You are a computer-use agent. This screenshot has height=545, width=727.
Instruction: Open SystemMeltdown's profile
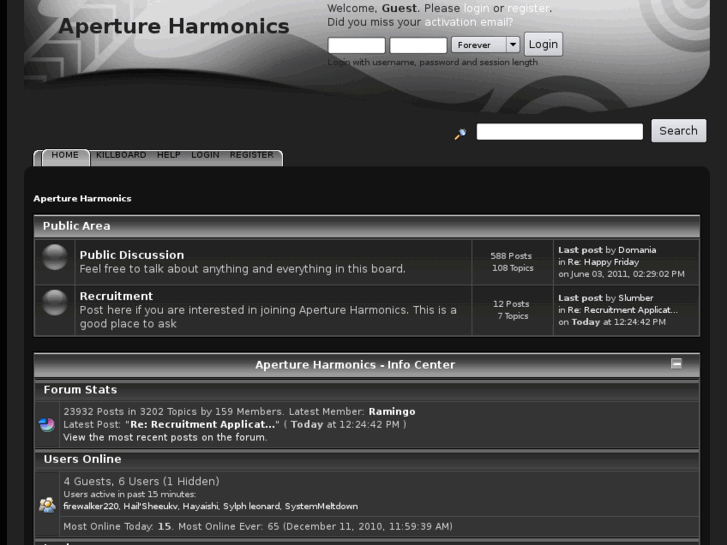click(x=321, y=506)
